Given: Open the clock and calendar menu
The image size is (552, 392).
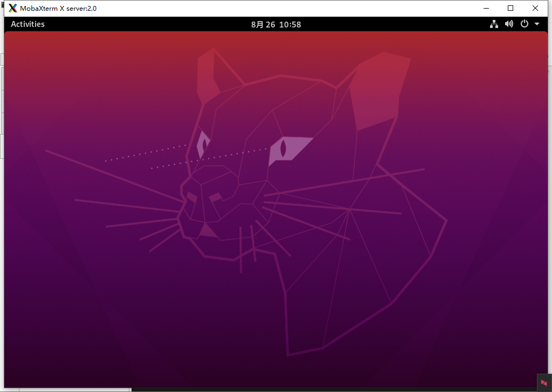Looking at the screenshot, I should coord(276,25).
